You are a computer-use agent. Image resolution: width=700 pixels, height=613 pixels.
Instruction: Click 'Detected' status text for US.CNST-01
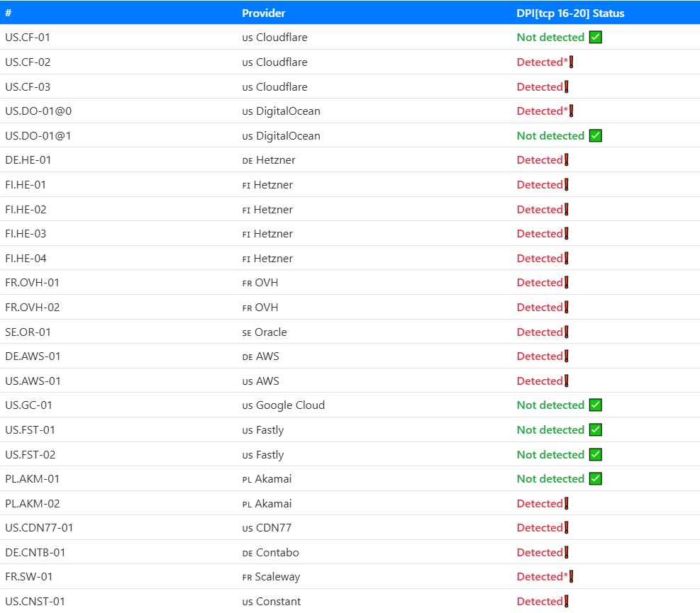click(x=540, y=602)
